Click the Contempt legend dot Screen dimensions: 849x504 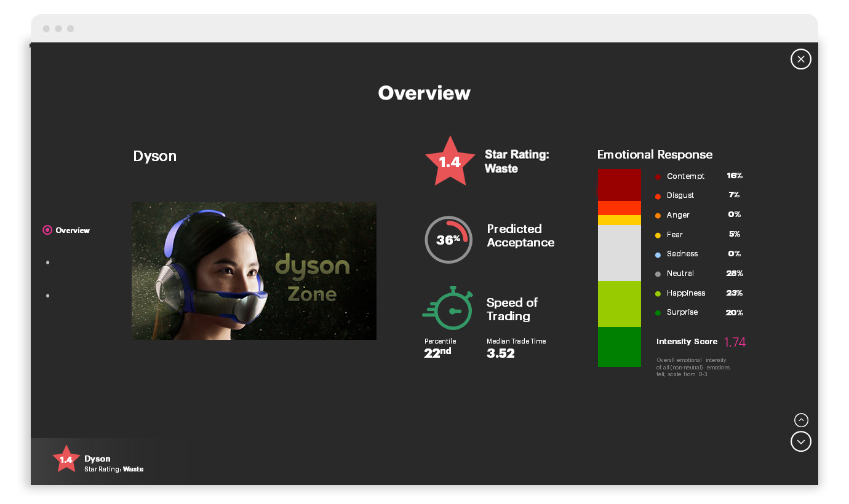click(x=658, y=176)
